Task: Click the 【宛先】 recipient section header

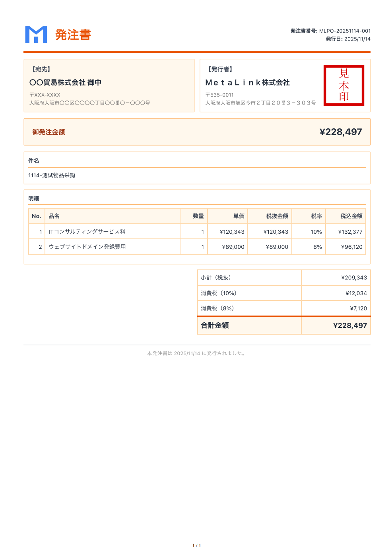Action: pos(41,69)
